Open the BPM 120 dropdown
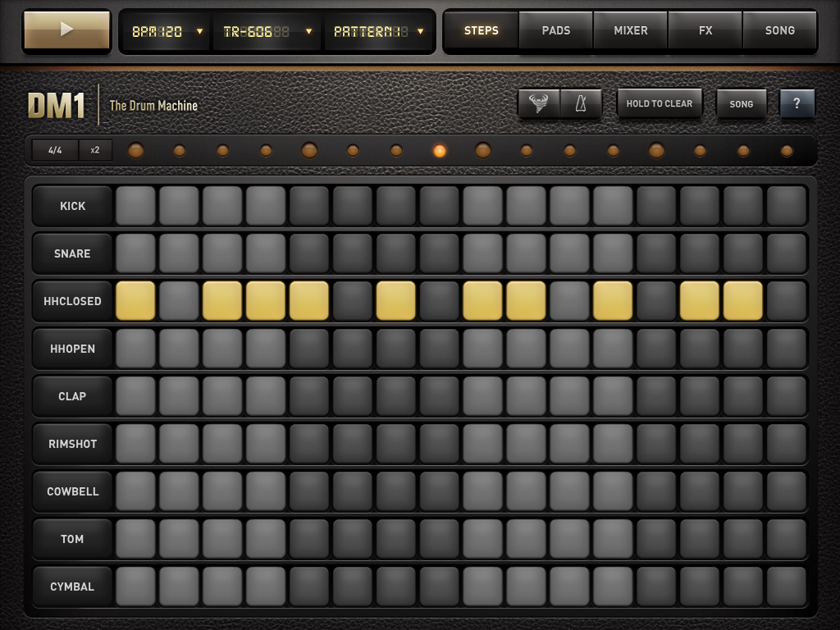The image size is (840, 630). point(167,32)
